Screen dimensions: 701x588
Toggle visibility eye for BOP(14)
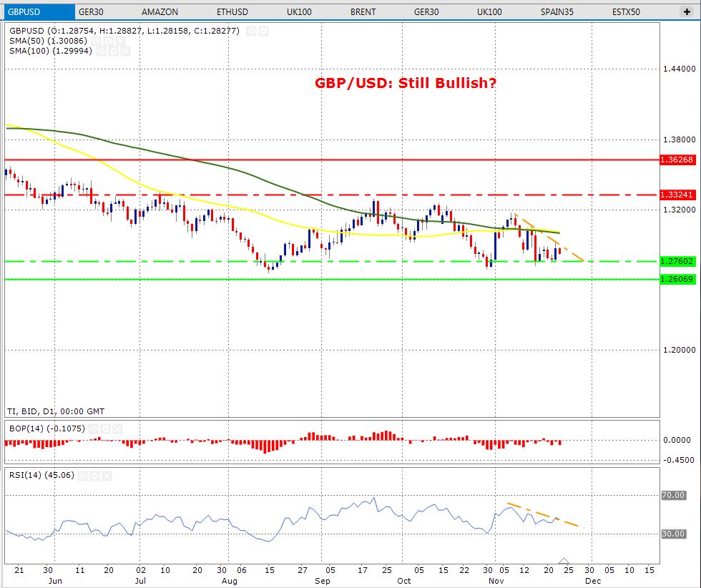(94, 428)
